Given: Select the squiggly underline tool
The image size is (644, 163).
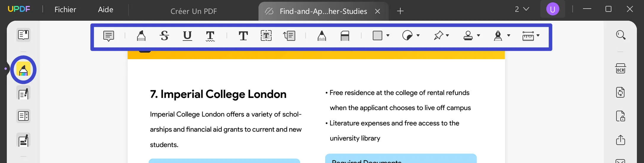Looking at the screenshot, I should (x=210, y=36).
